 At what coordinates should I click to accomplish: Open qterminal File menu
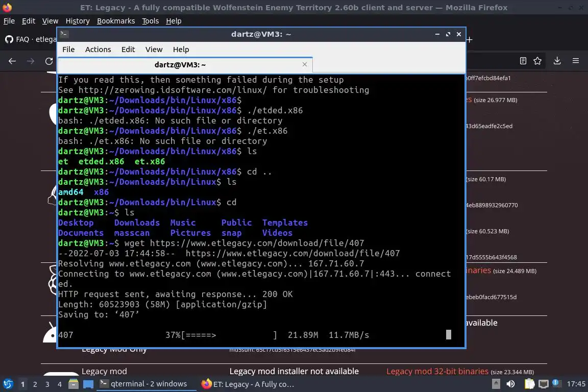coord(68,50)
